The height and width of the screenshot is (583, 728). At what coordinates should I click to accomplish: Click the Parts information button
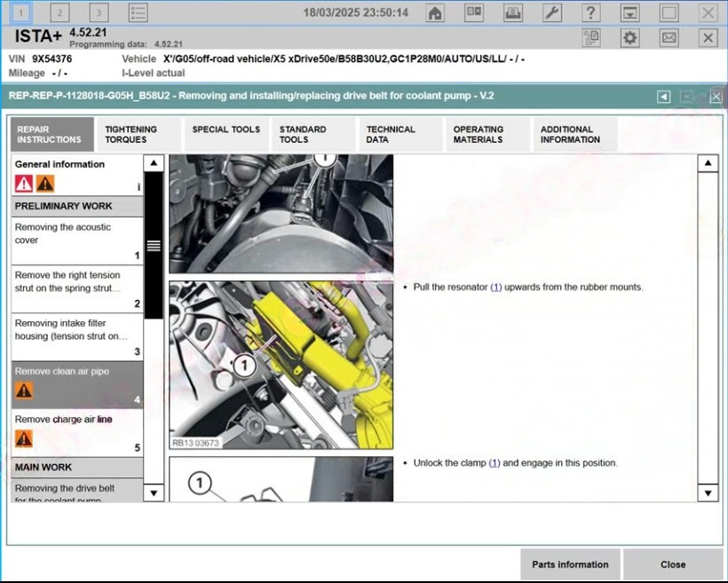pos(570,564)
